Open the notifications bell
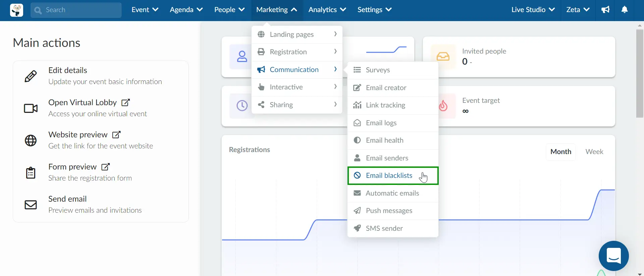644x276 pixels. (625, 10)
